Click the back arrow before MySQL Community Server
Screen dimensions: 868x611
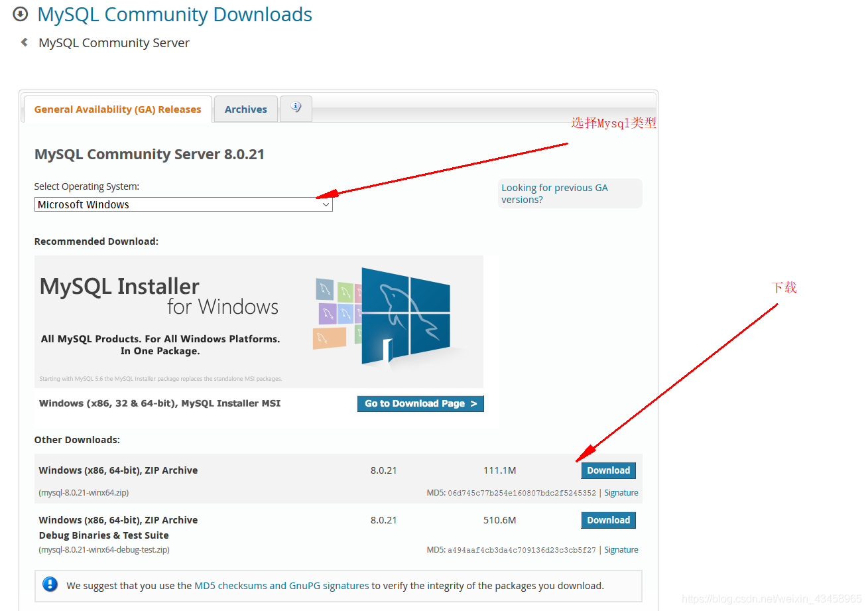tap(25, 42)
